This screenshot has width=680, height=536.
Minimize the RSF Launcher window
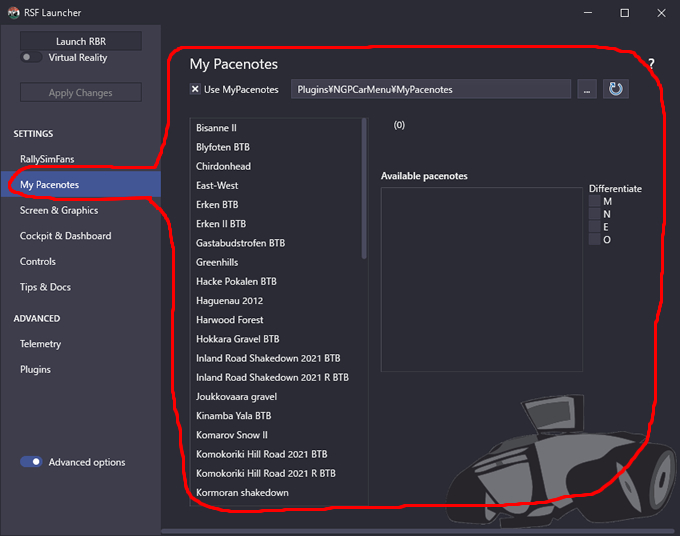coord(588,13)
